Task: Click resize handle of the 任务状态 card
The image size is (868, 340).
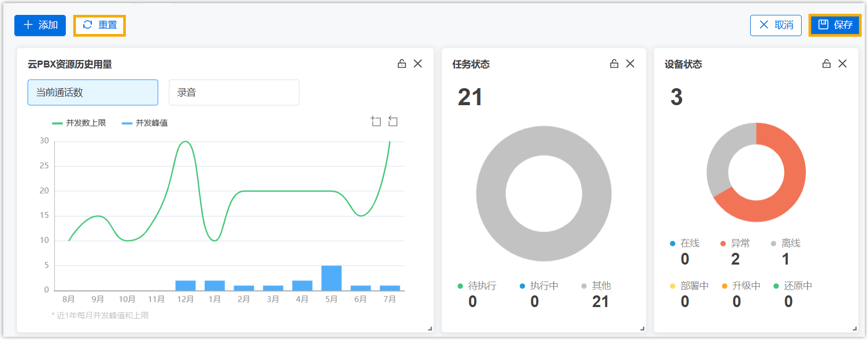Action: (x=642, y=329)
